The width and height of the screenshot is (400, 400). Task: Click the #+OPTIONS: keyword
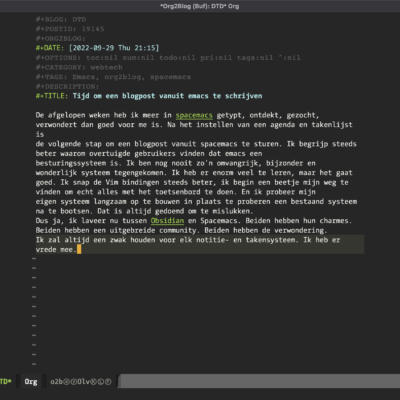coord(58,58)
